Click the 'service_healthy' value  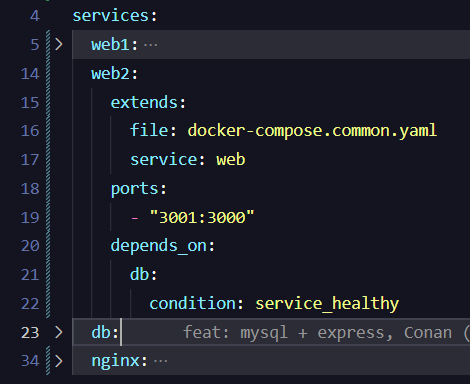327,304
